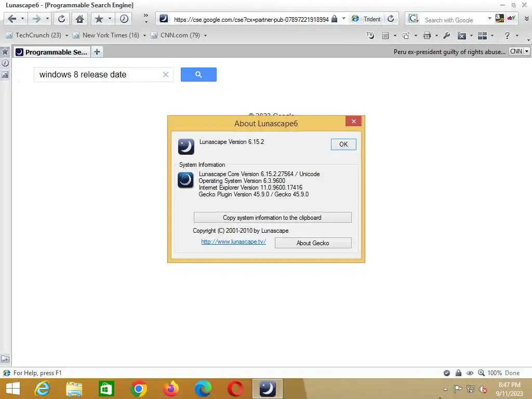Click the status bar padlock icon

tap(458, 373)
